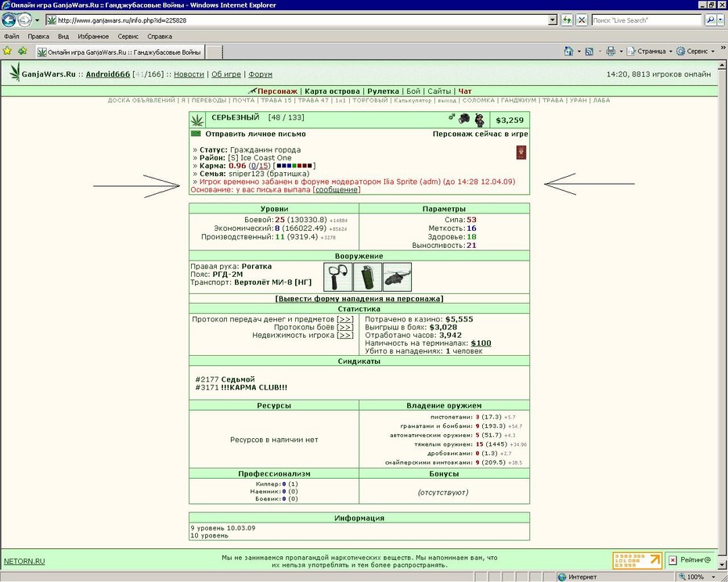Open the ТОРГОВЫЙ submenu link
This screenshot has height=582, width=728.
[x=370, y=100]
